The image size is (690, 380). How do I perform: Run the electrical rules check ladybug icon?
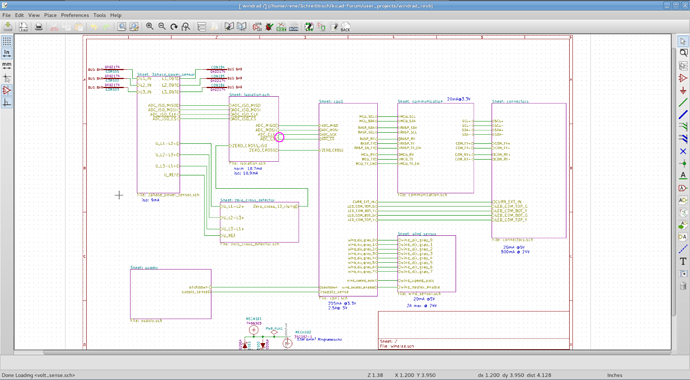[269, 27]
